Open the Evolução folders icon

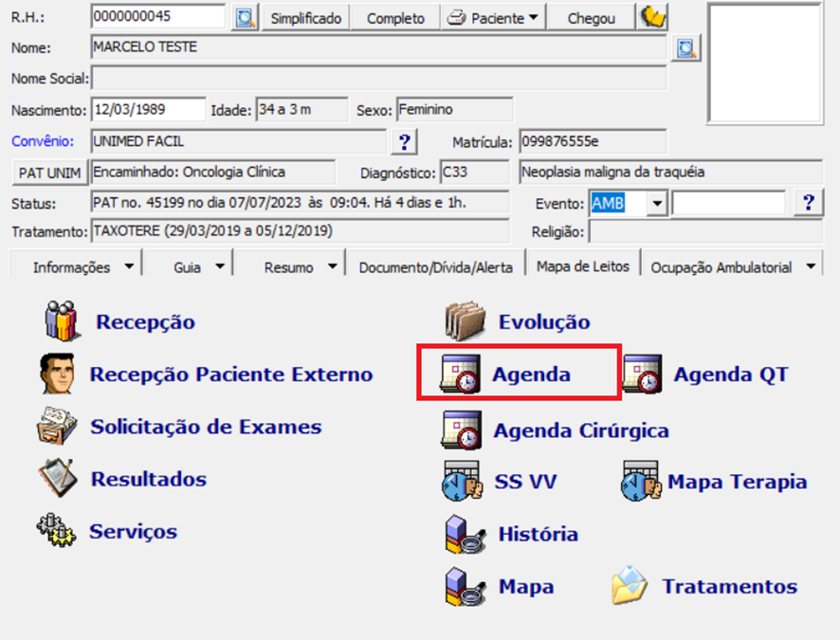[465, 321]
